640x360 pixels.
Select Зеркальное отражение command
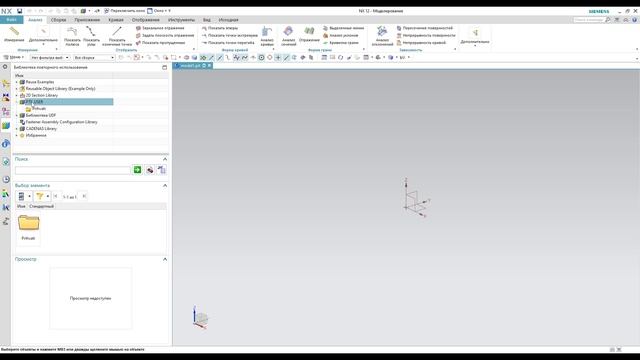click(160, 28)
